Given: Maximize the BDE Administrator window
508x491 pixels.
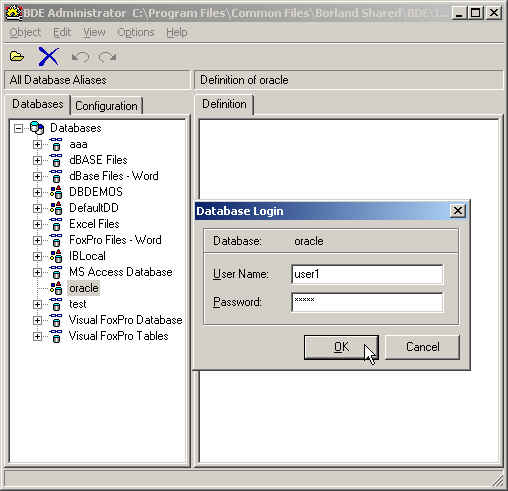Looking at the screenshot, I should click(x=476, y=13).
